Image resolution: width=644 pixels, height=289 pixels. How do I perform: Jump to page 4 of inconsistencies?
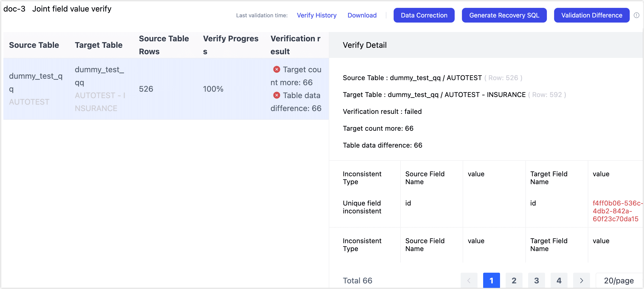pos(559,280)
